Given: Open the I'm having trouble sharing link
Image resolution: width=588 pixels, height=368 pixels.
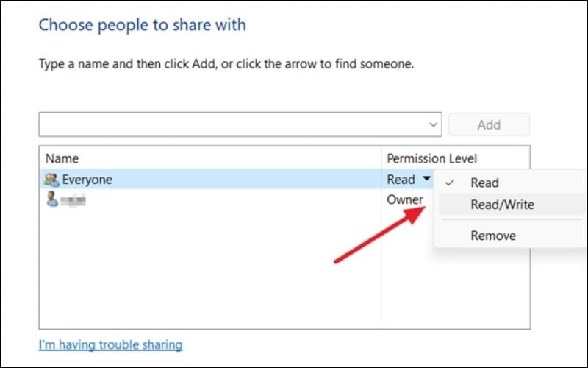Looking at the screenshot, I should coord(110,344).
